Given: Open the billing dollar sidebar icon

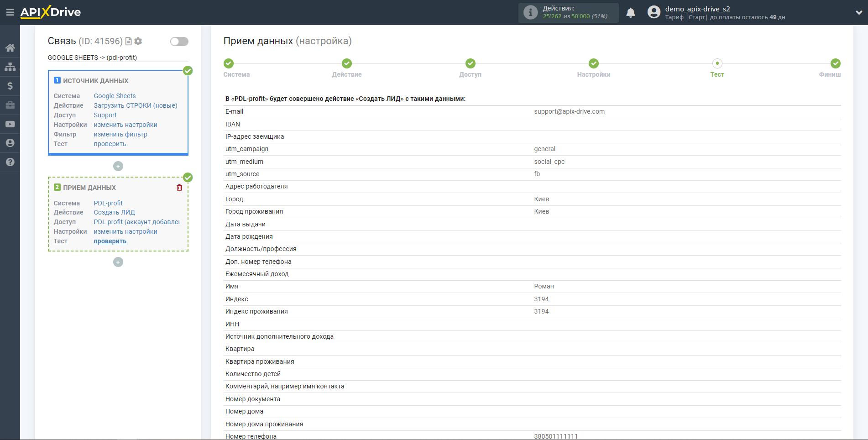Looking at the screenshot, I should (10, 86).
